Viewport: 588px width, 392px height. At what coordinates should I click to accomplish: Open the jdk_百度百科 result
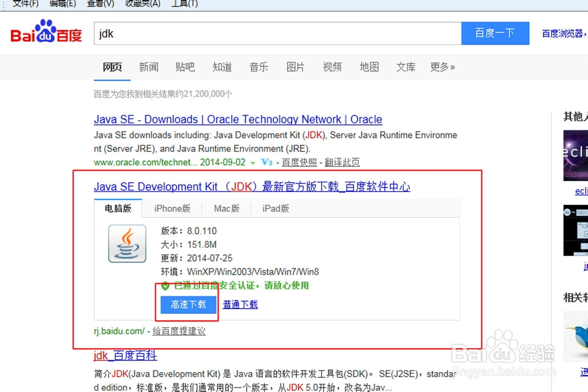125,355
